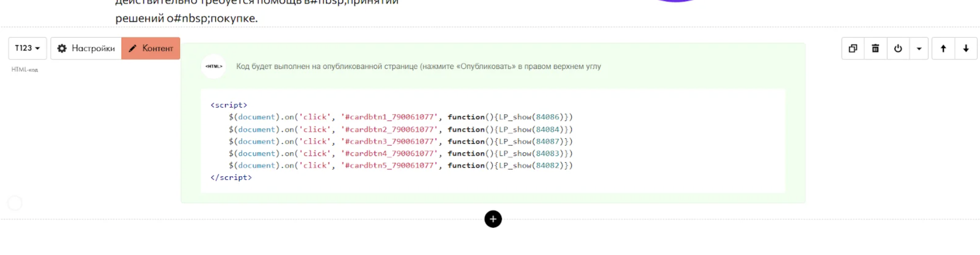Add a new block with plus button
980x255 pixels.
493,219
